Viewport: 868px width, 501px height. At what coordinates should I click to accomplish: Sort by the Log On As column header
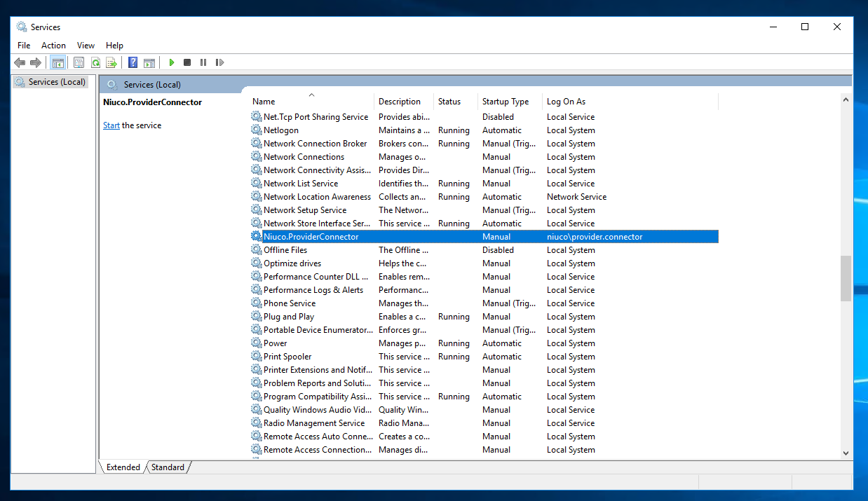coord(630,102)
